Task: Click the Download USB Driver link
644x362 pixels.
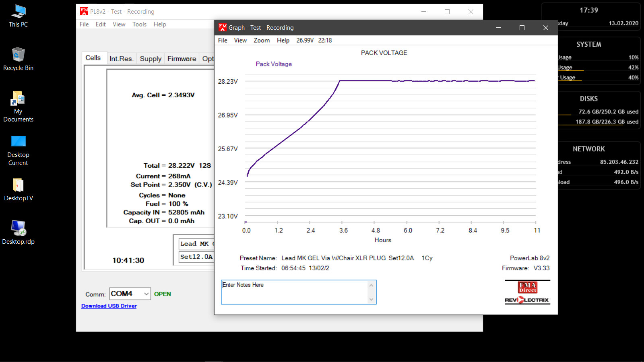Action: pos(109,306)
